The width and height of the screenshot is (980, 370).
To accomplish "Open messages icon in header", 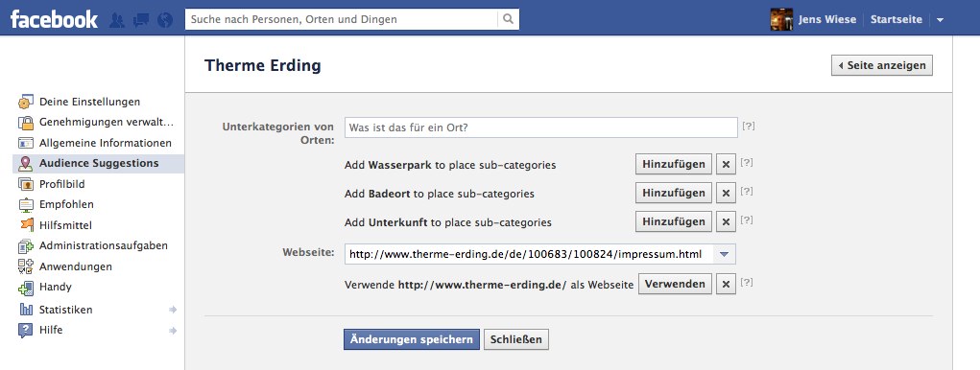I will tap(141, 20).
